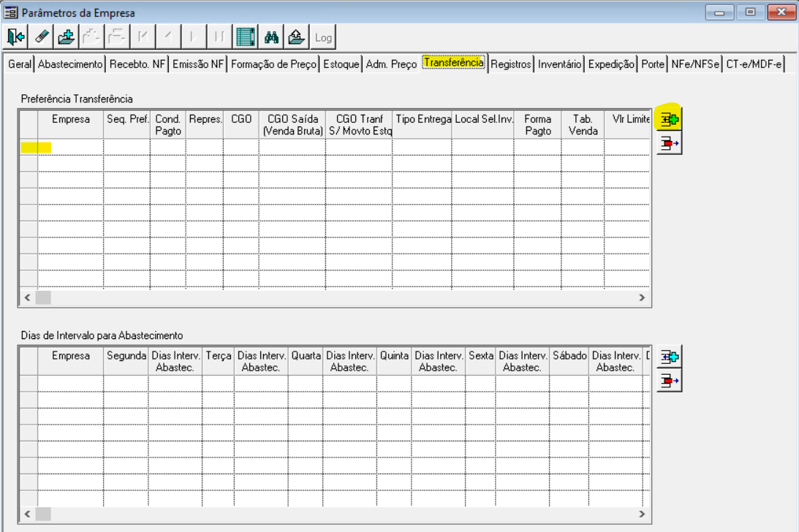799x532 pixels.
Task: Add row to Dias de Intervalo grid
Action: point(669,357)
